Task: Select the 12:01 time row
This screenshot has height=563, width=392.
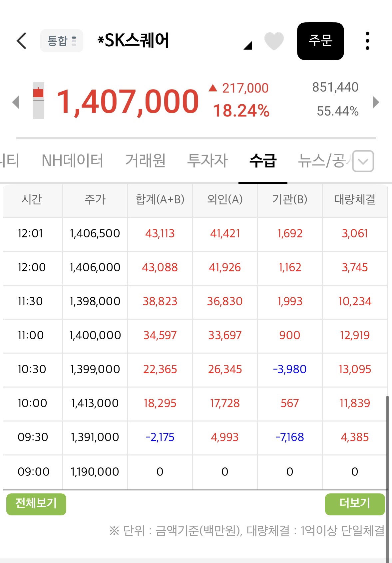Action: pyautogui.click(x=195, y=234)
